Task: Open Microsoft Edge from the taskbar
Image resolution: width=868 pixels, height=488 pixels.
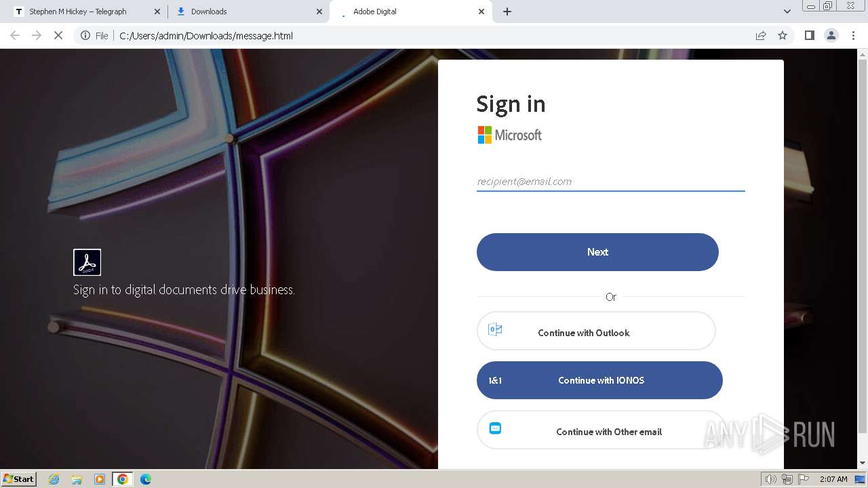Action: coord(146,479)
